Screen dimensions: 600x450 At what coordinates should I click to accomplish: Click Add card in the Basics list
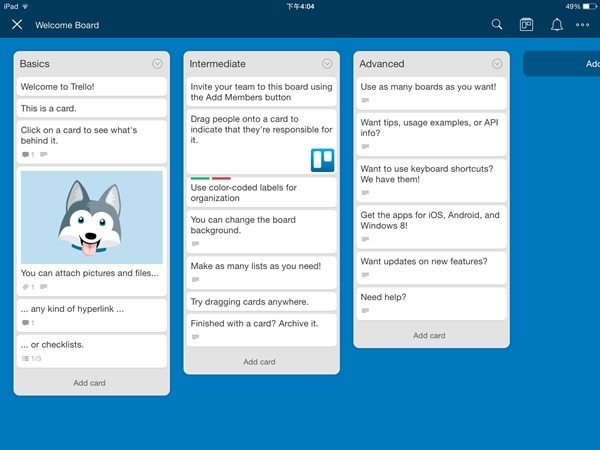(x=90, y=383)
